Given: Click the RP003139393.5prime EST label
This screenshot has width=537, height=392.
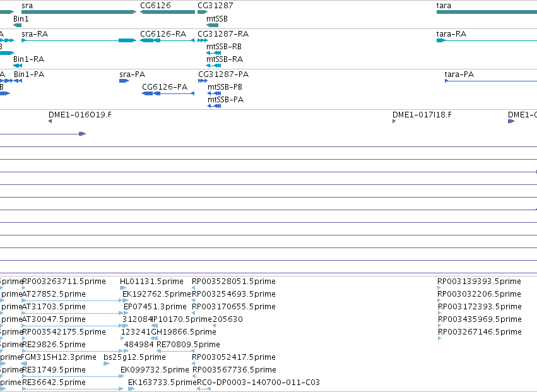Looking at the screenshot, I should click(x=480, y=282).
